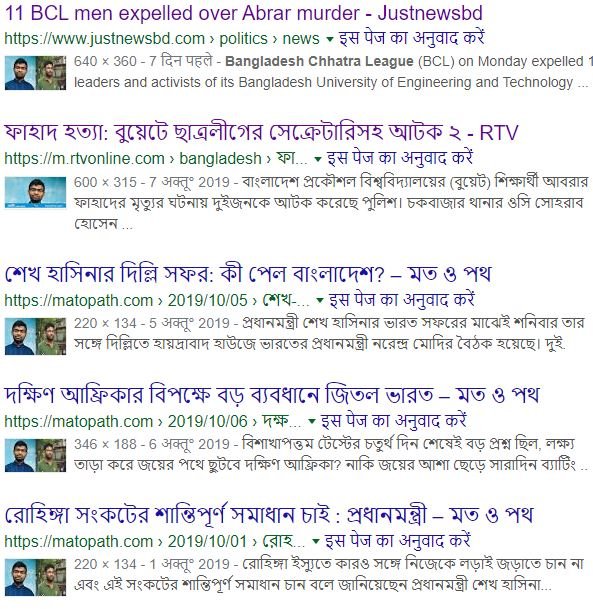Open the India beats South Africa headline
593x609 pixels.
coord(272,395)
